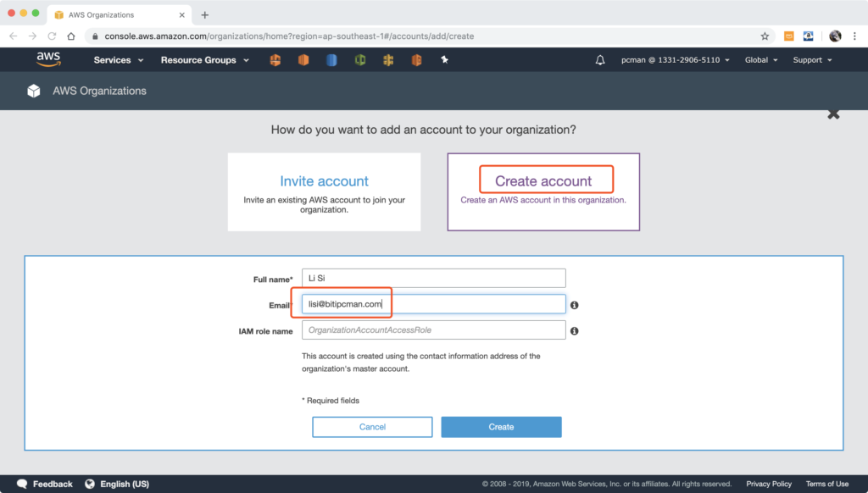Viewport: 868px width, 493px height.
Task: Open the blue service shortcut icon
Action: pyautogui.click(x=331, y=60)
